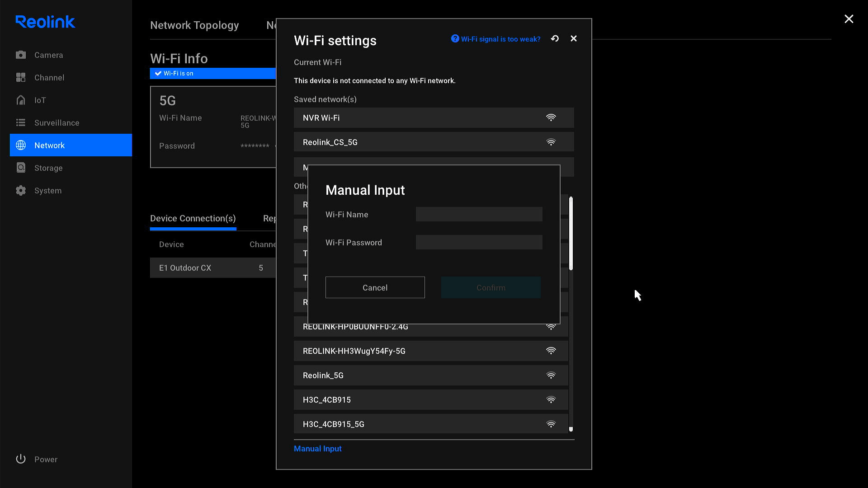The width and height of the screenshot is (868, 488).
Task: Click the System gear icon
Action: coord(21,191)
